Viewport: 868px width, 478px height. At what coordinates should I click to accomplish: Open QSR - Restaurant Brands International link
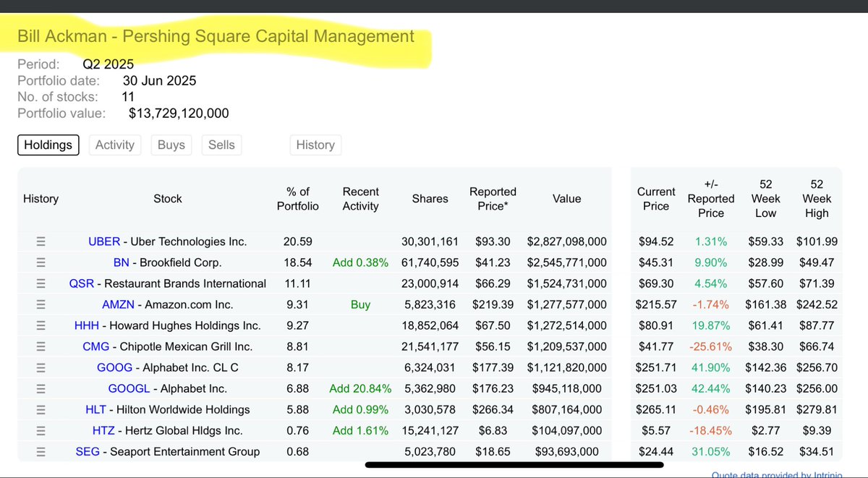click(x=168, y=283)
